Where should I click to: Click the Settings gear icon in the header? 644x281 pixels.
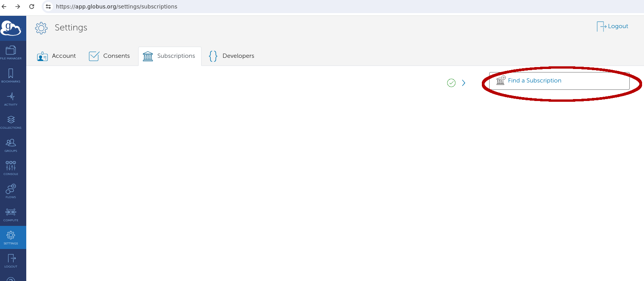click(41, 28)
